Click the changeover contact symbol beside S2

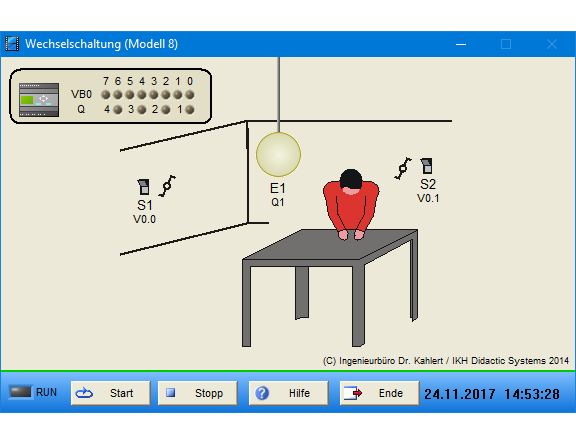[x=403, y=169]
